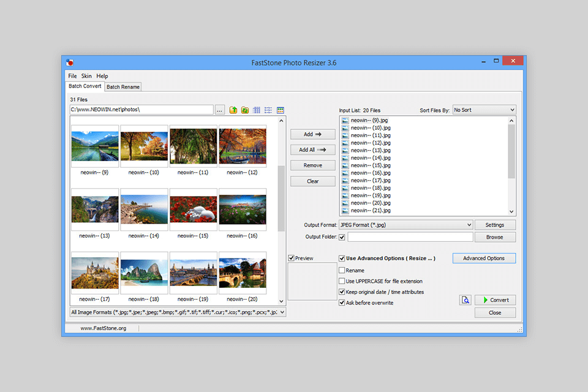
Task: Maximize the FastStone Photo Resizer window
Action: tap(496, 61)
